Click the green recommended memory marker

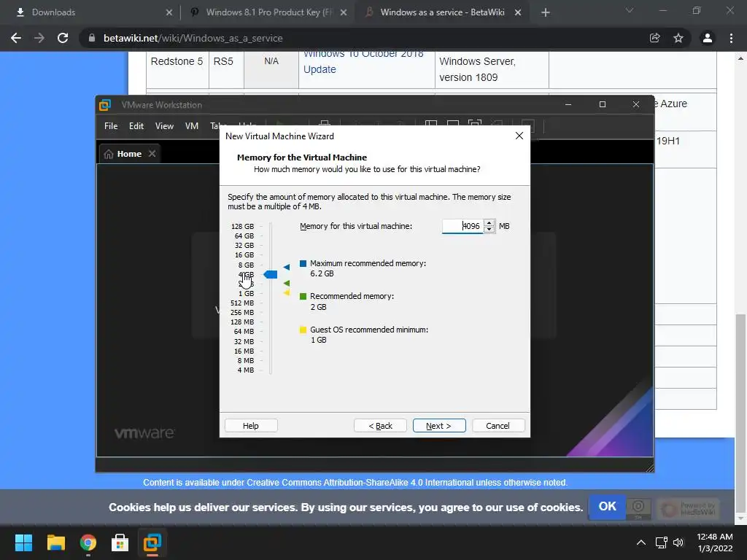(x=286, y=284)
